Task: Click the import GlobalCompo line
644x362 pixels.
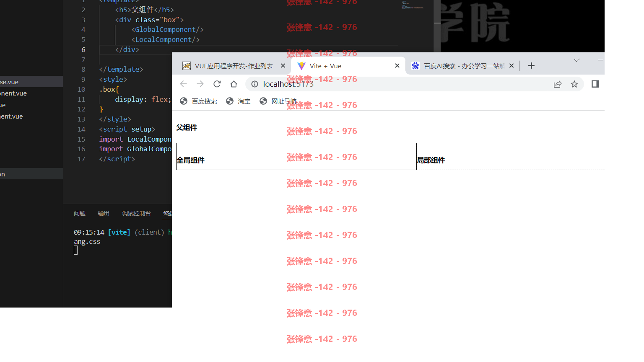Action: click(x=135, y=149)
